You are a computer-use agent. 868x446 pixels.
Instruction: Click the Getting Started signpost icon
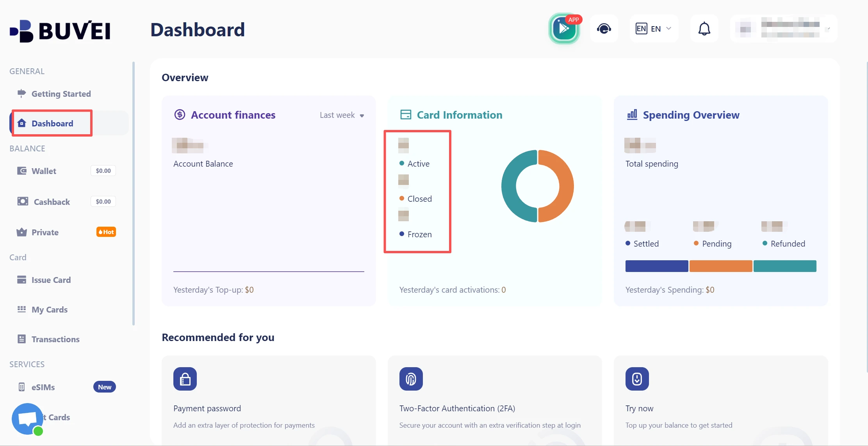point(21,93)
